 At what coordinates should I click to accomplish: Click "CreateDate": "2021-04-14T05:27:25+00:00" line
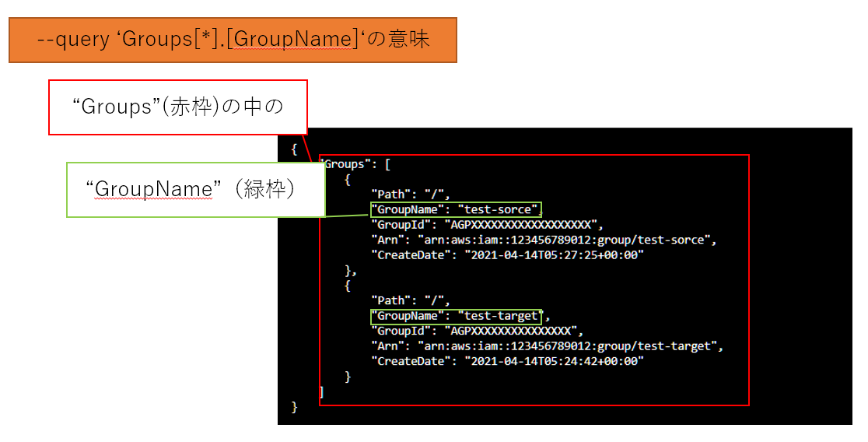click(508, 255)
